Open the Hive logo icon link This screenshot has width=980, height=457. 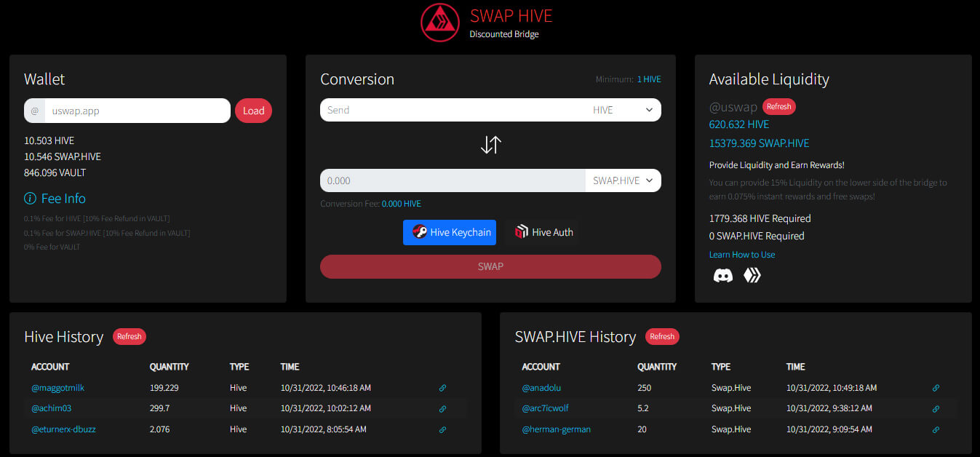coord(752,275)
